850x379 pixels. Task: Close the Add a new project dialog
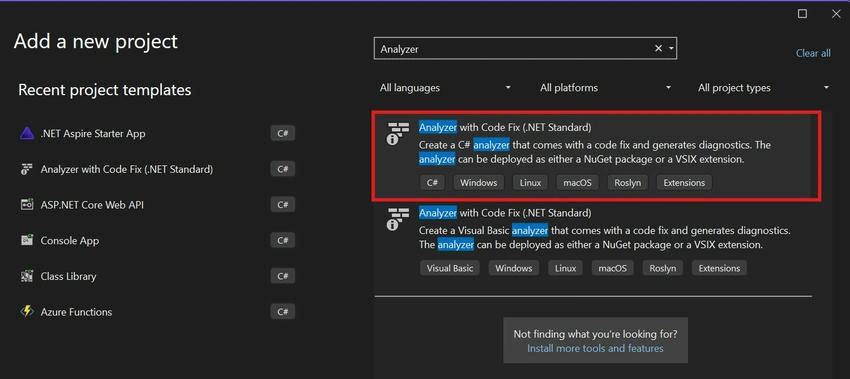836,14
